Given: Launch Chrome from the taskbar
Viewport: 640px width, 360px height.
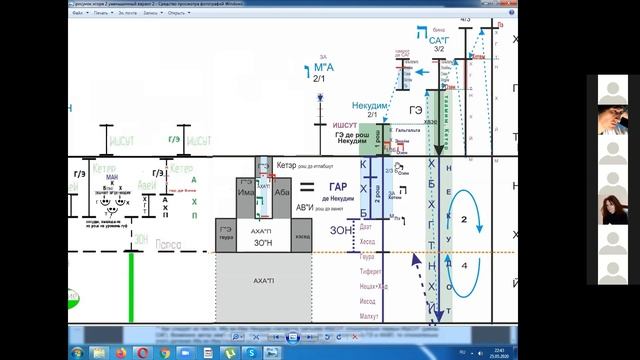Looking at the screenshot, I should tap(164, 353).
